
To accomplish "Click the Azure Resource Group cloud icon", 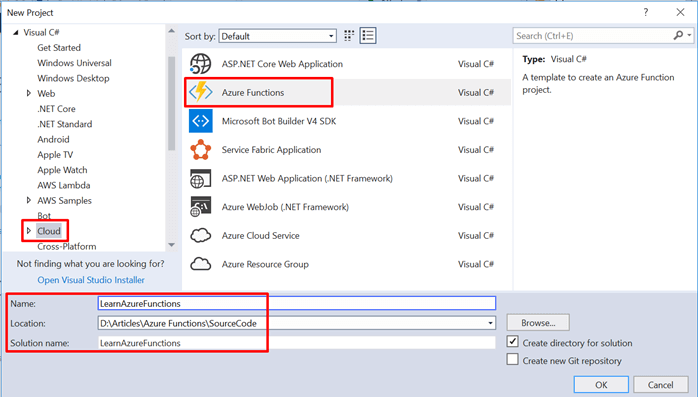I will 200,264.
